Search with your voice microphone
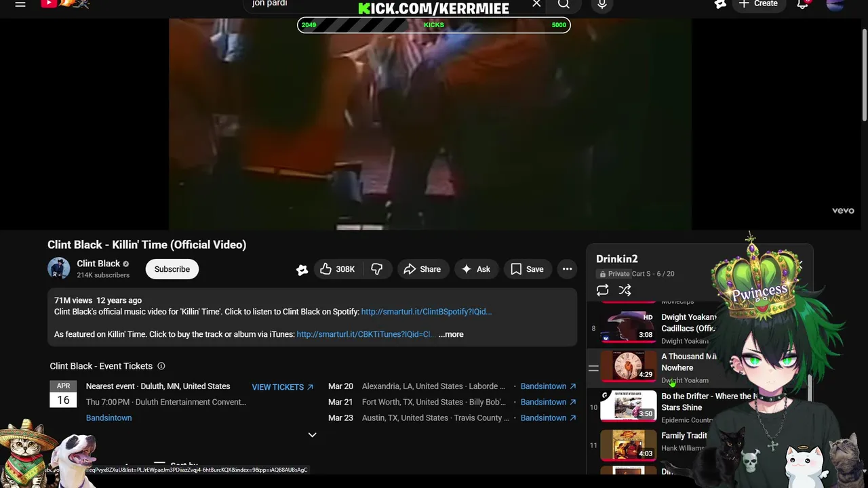The image size is (868, 488). pyautogui.click(x=602, y=5)
